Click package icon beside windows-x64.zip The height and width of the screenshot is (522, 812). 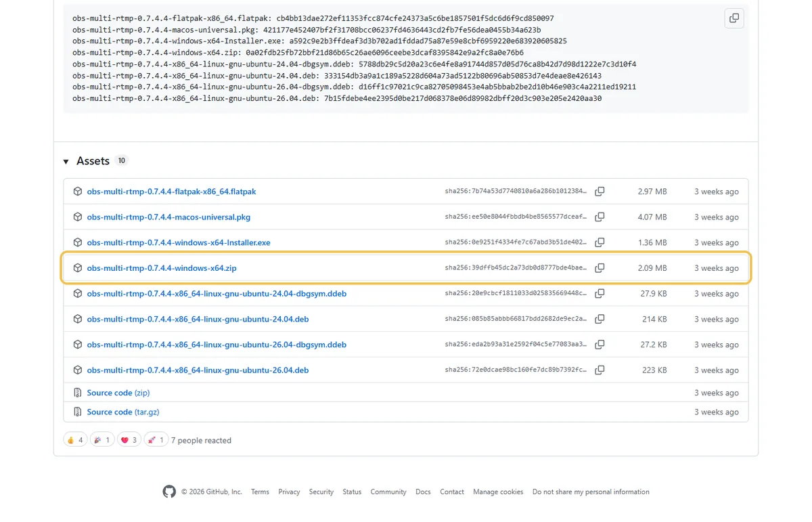click(78, 268)
